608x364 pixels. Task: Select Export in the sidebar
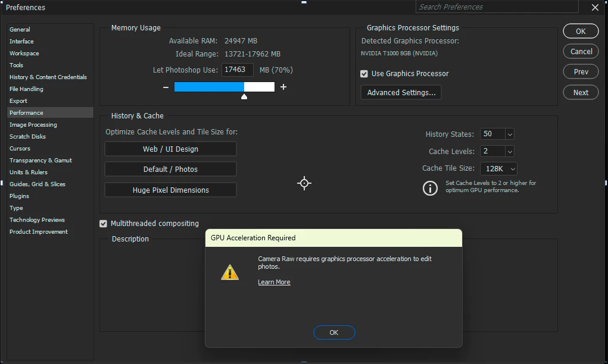(x=18, y=101)
